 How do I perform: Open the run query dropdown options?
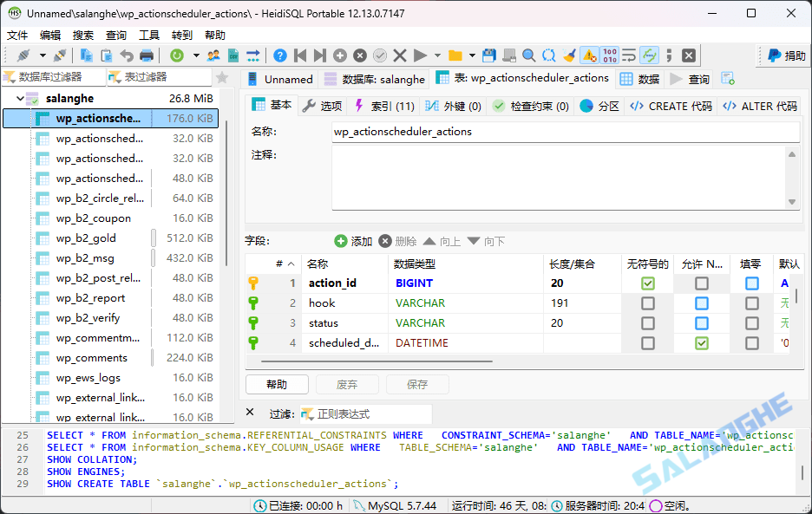(x=436, y=55)
